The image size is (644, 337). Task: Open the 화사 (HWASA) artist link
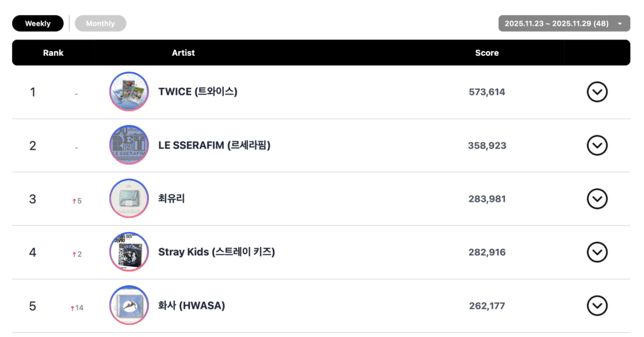191,306
